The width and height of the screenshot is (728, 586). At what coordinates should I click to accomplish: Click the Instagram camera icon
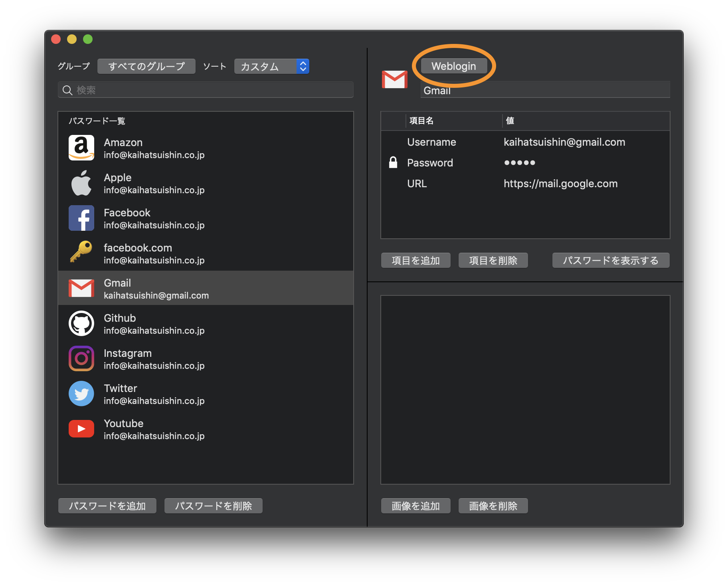pos(81,358)
